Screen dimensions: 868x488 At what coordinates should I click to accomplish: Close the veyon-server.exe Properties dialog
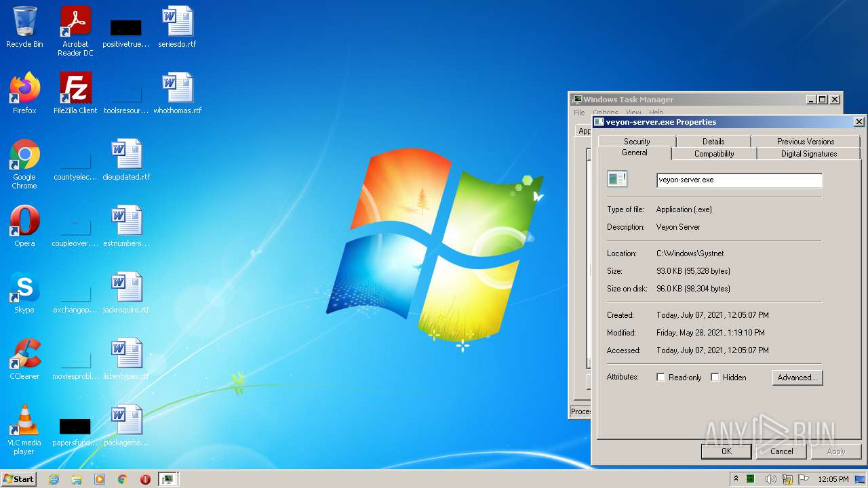[859, 122]
